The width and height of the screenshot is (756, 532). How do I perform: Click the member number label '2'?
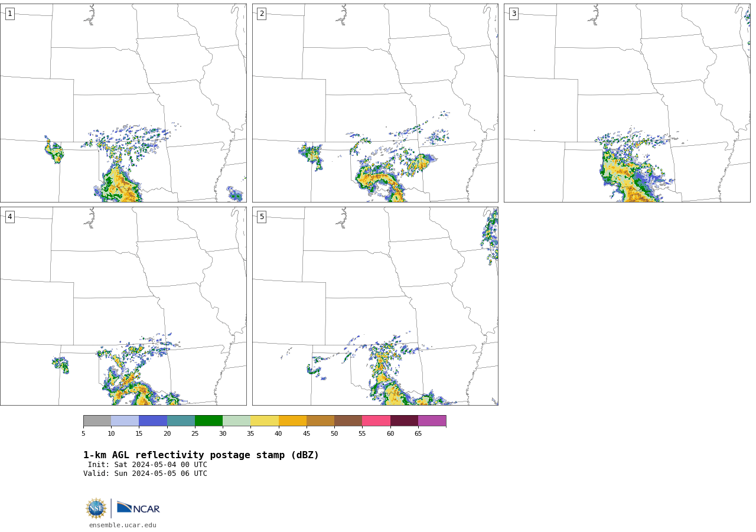[x=262, y=14]
